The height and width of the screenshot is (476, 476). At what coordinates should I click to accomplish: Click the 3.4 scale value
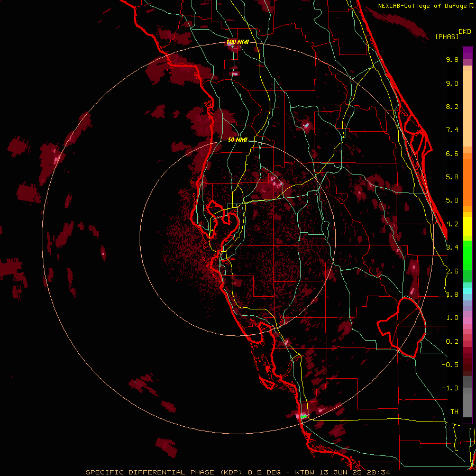point(452,248)
